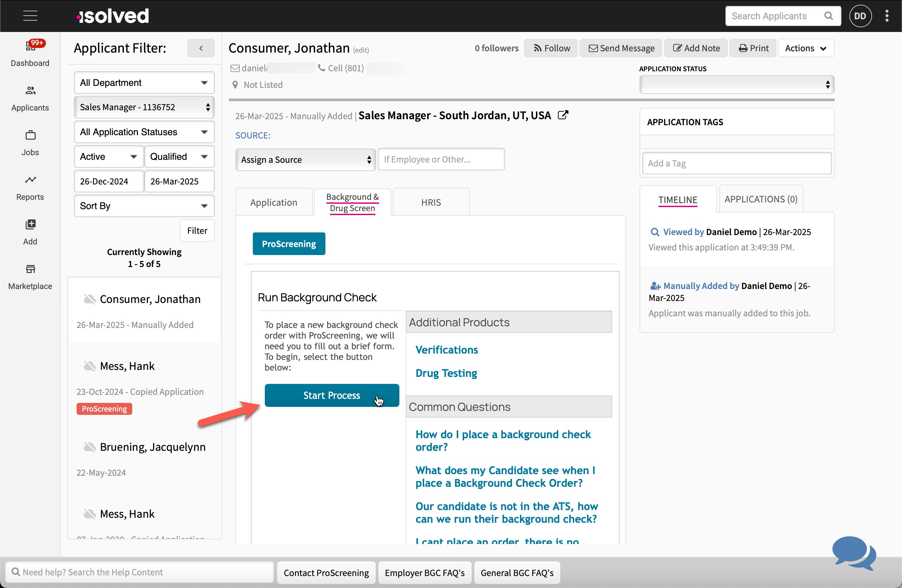
Task: Open the blue chat bubble widget
Action: click(x=853, y=552)
